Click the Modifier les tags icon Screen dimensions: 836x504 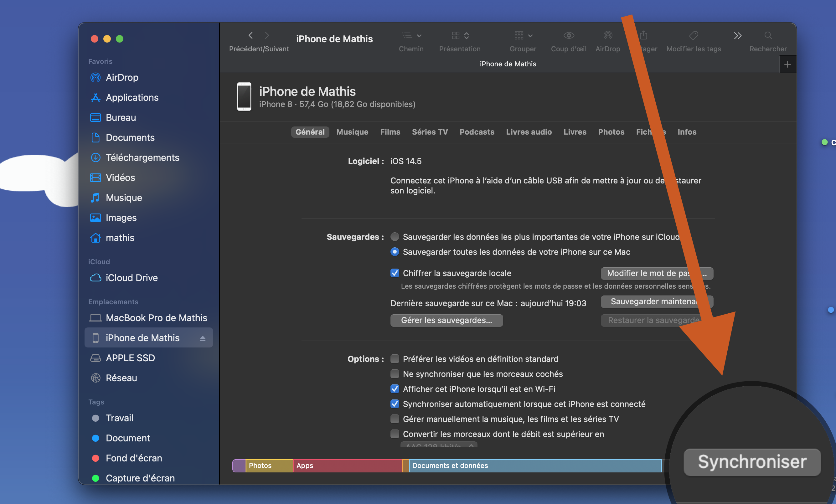694,36
